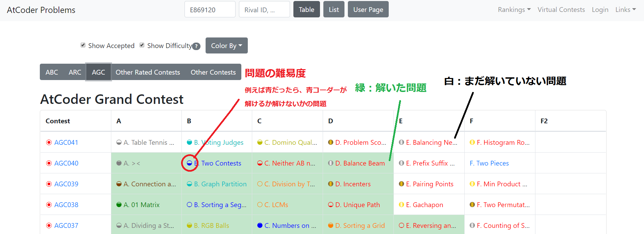This screenshot has width=644, height=234.
Task: Open the Color By dropdown
Action: coord(227,46)
